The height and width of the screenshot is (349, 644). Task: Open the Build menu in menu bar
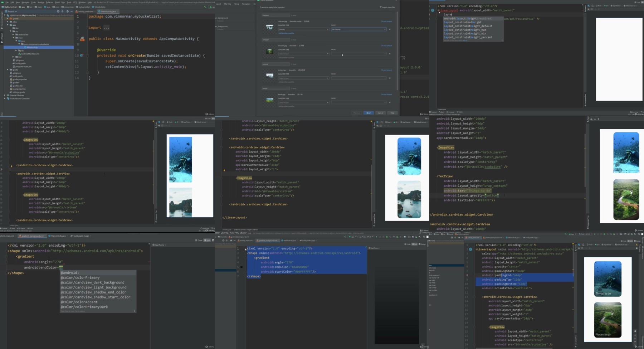point(57,2)
